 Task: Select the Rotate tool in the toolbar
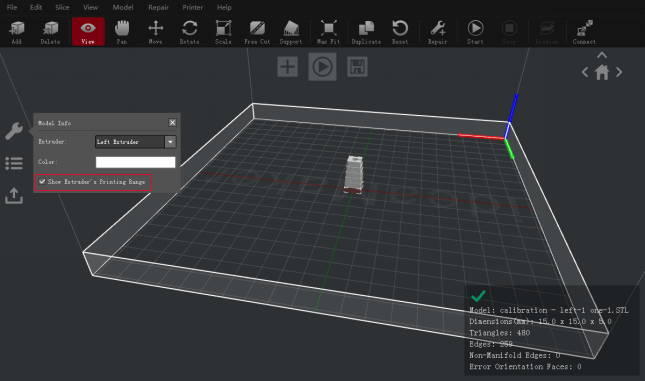click(x=189, y=32)
